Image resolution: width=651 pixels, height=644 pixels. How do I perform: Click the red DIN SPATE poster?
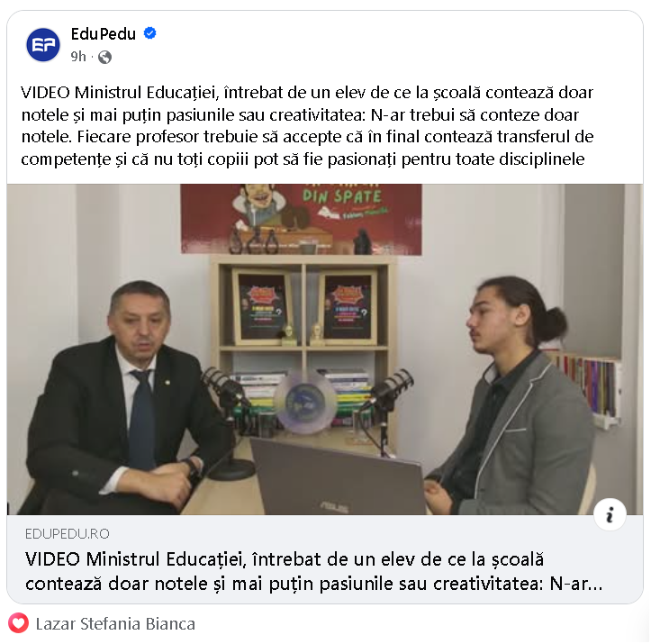[x=301, y=219]
